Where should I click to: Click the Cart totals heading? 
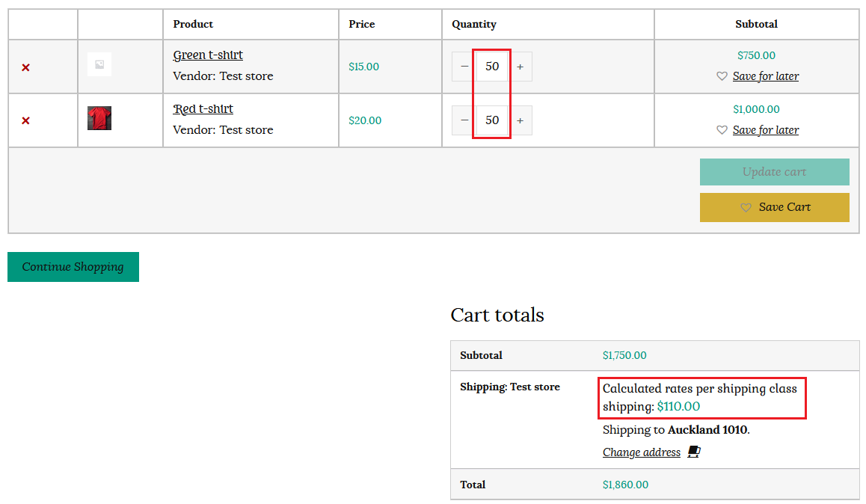497,316
